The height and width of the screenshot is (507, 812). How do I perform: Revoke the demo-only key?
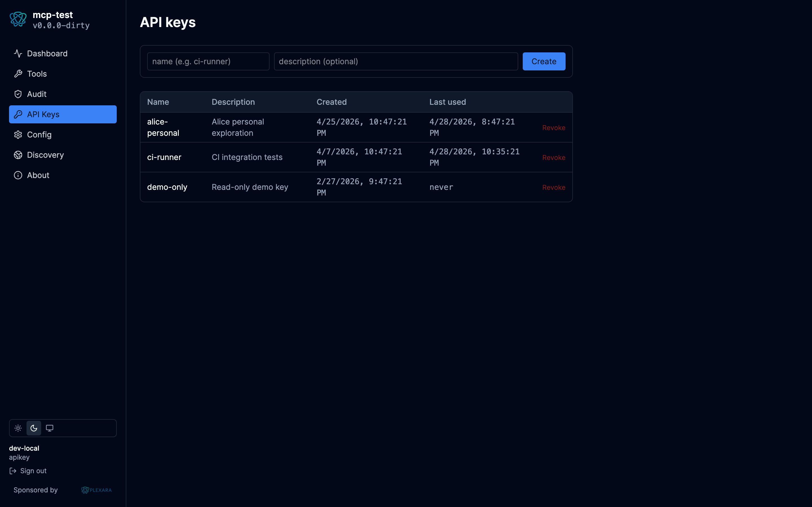point(553,187)
